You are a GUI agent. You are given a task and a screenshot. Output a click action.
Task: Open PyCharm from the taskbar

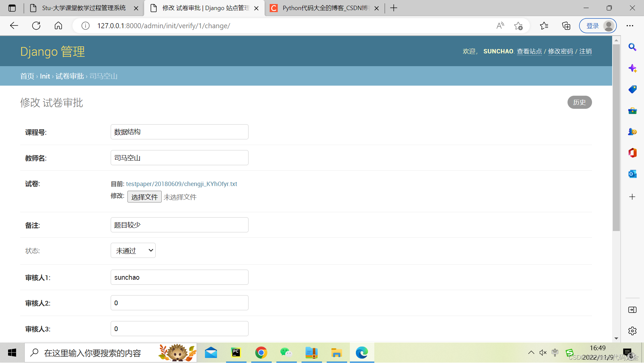[236, 353]
